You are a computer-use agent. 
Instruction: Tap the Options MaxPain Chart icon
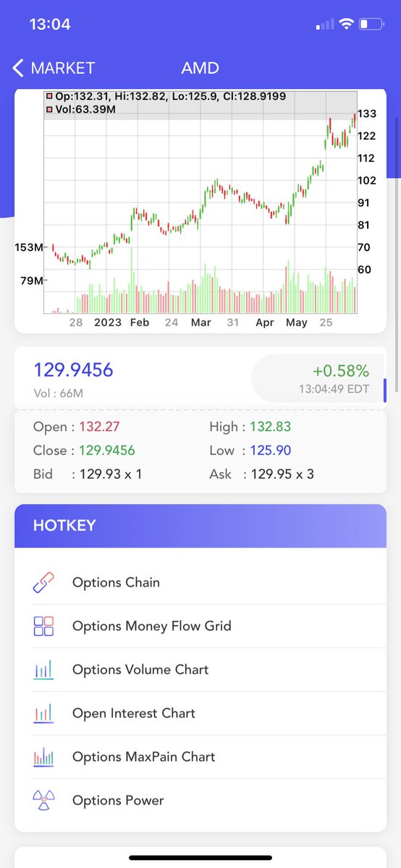pos(43,757)
